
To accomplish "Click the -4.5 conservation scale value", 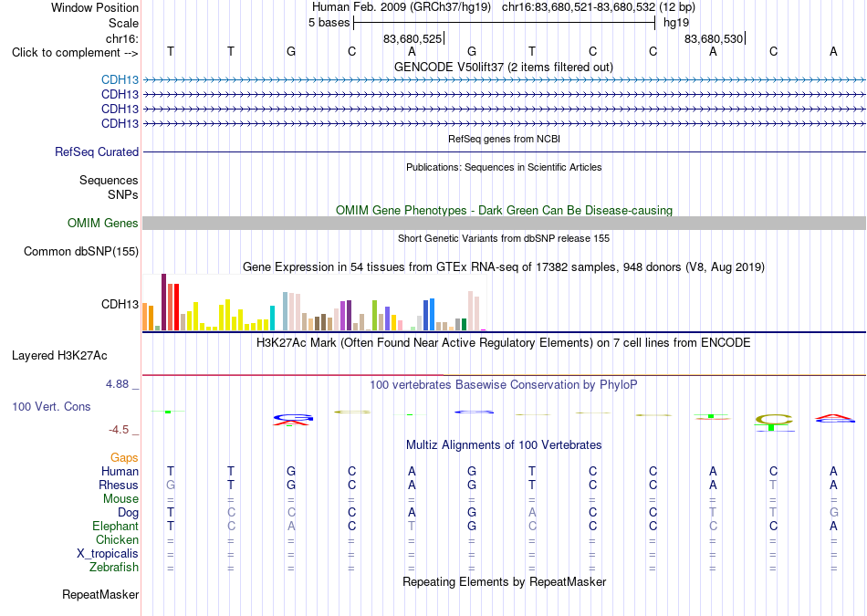I will [119, 430].
